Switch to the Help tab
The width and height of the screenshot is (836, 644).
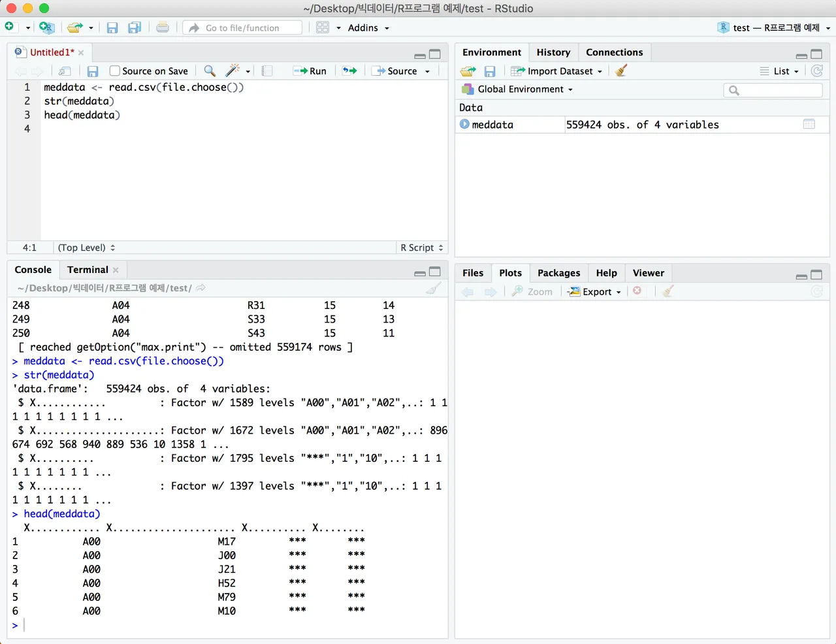tap(606, 273)
